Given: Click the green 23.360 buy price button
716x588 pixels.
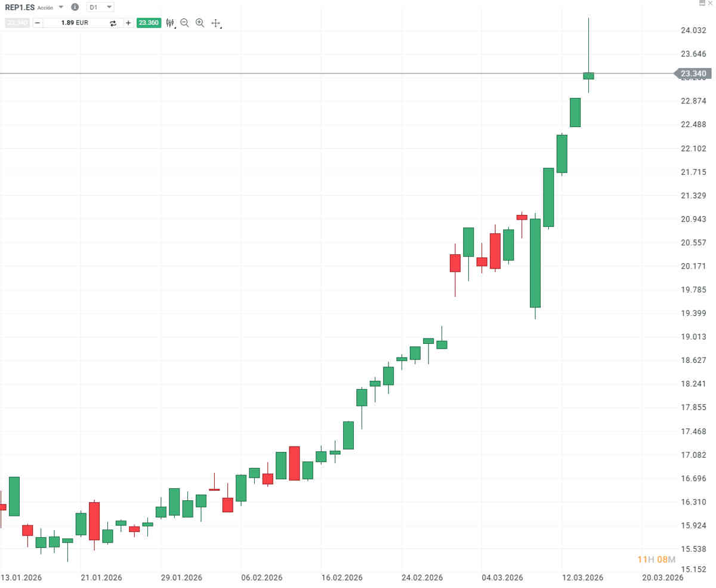Looking at the screenshot, I should tap(149, 23).
